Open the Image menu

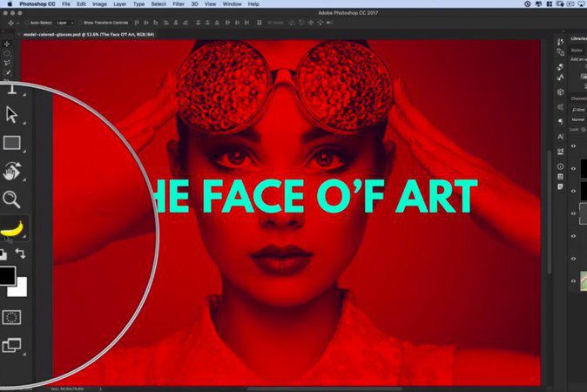(99, 4)
